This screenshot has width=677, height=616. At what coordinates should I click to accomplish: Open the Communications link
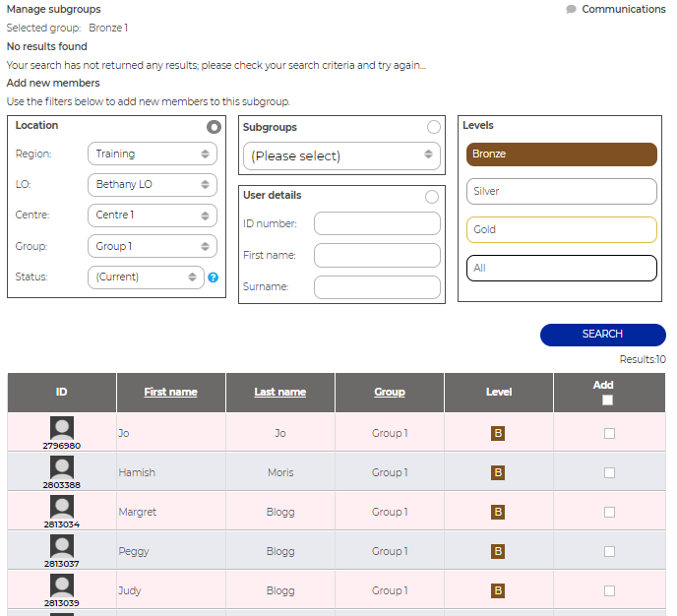click(624, 9)
